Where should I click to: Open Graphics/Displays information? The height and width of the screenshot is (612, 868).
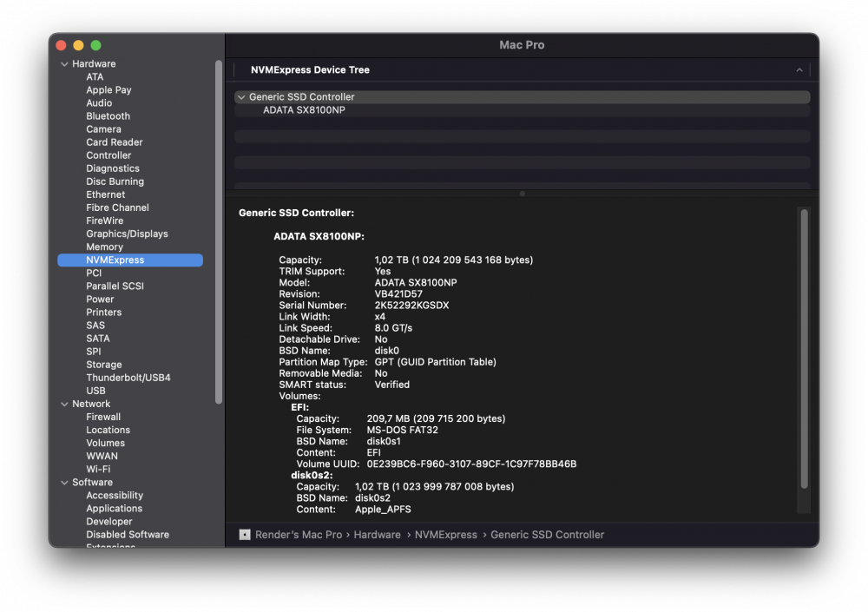click(127, 234)
